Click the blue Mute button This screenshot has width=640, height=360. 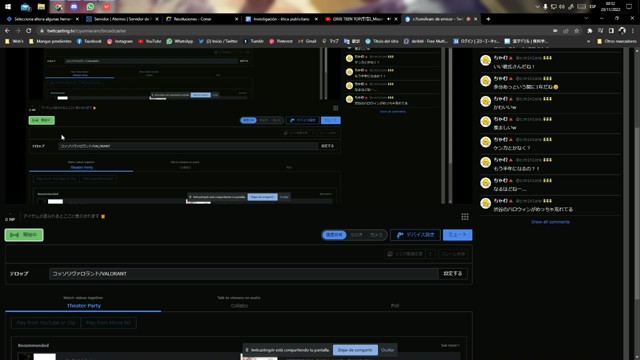pyautogui.click(x=458, y=235)
